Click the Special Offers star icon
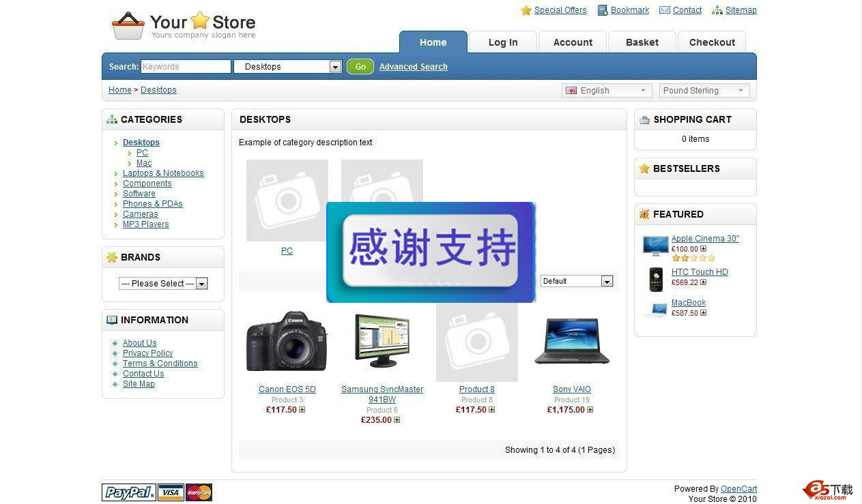 point(526,10)
